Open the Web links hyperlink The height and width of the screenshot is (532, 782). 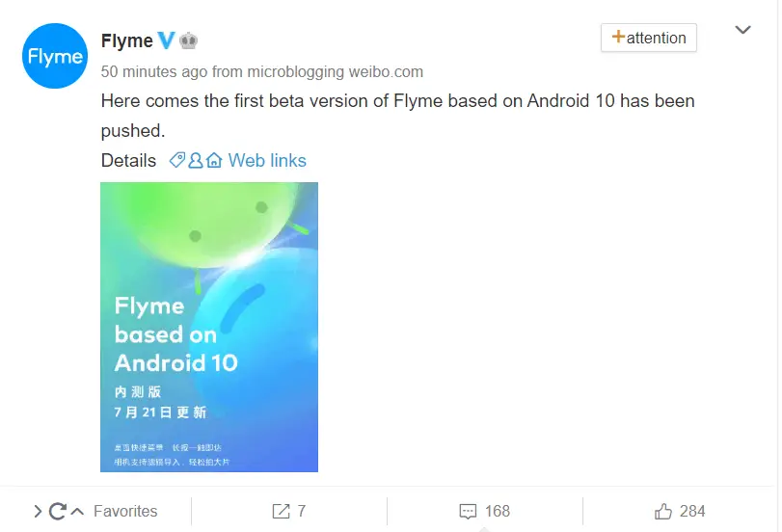(x=267, y=161)
